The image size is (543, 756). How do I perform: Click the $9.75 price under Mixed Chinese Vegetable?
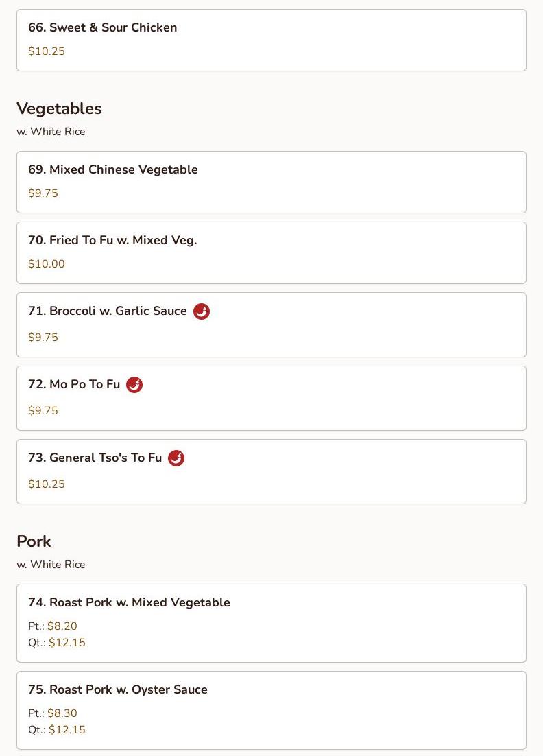pyautogui.click(x=43, y=193)
